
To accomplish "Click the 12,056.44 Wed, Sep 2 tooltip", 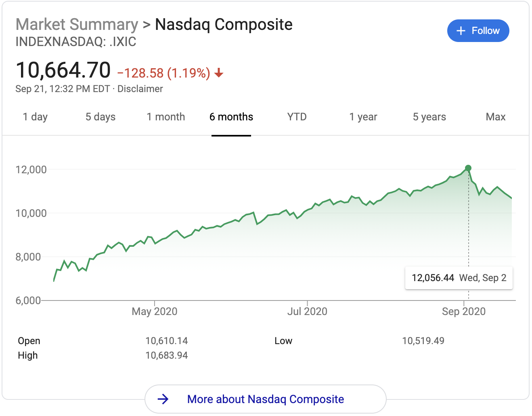I will point(459,278).
